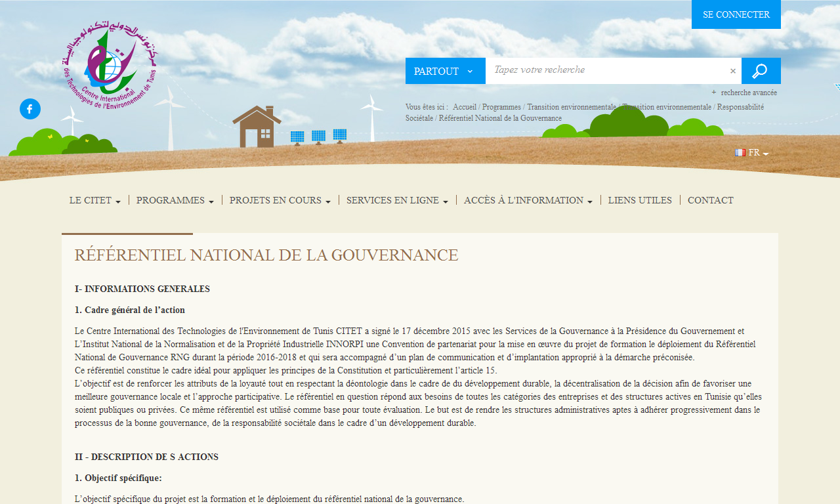Click into the Tapez votre recherche field
Viewport: 840px width, 504px height.
click(x=606, y=71)
